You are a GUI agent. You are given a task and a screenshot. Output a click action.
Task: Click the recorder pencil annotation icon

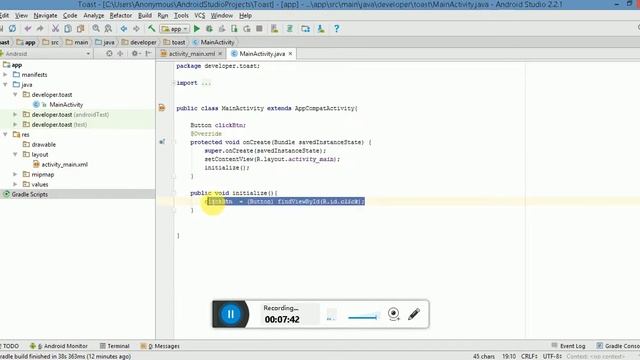click(x=414, y=314)
